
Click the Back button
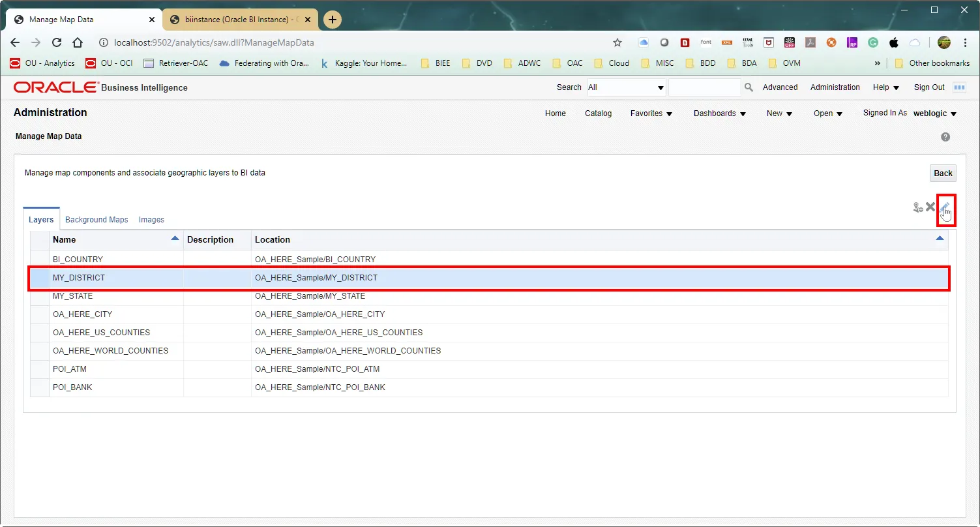point(943,173)
